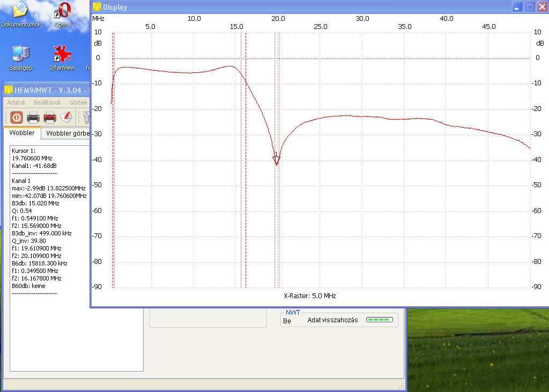Open the Görbék menu
This screenshot has height=392, width=549.
[78, 102]
